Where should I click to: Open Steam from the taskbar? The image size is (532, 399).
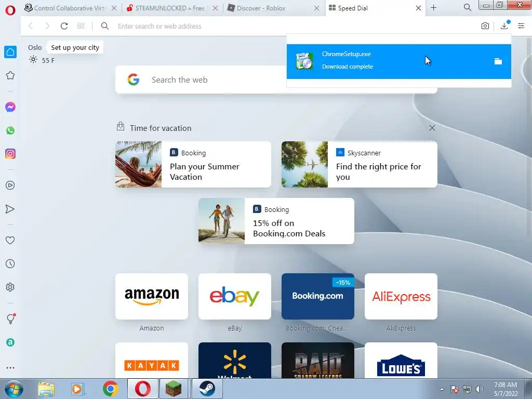(x=207, y=389)
